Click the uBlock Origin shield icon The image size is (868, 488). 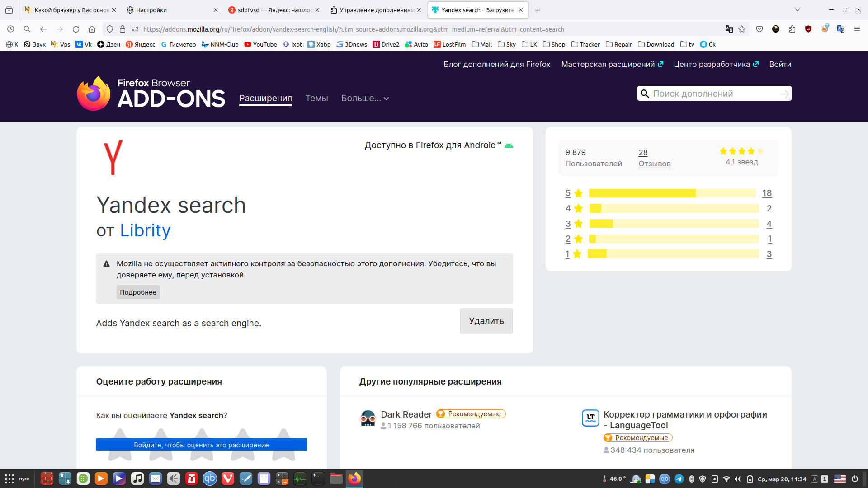click(808, 29)
